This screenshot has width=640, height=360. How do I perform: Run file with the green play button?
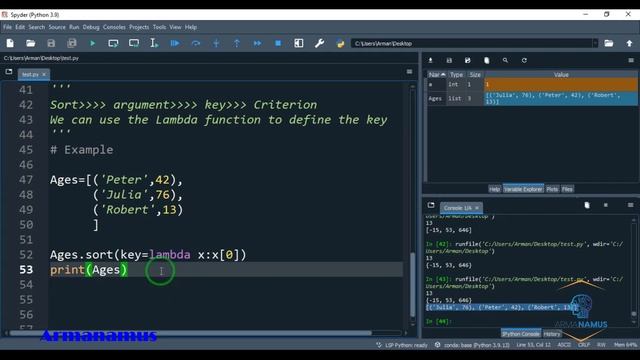pyautogui.click(x=93, y=43)
